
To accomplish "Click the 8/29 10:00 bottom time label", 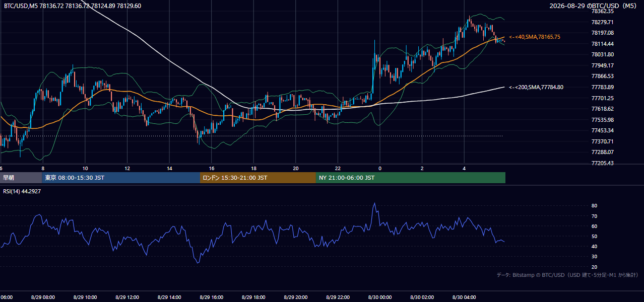I will [85, 297].
